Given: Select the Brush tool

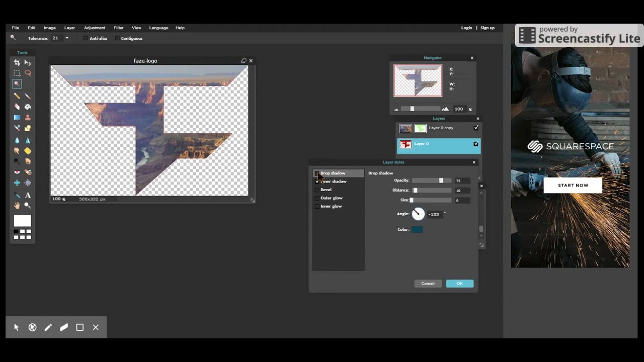Looking at the screenshot, I should pyautogui.click(x=28, y=96).
